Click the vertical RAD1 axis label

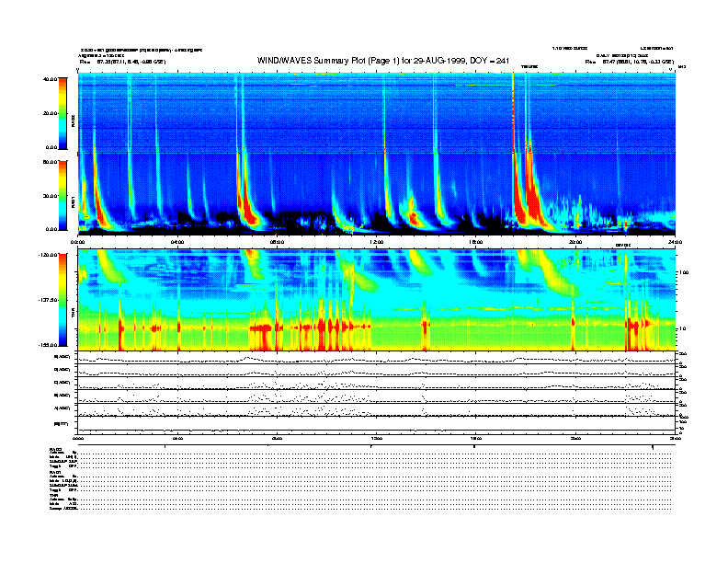click(73, 201)
